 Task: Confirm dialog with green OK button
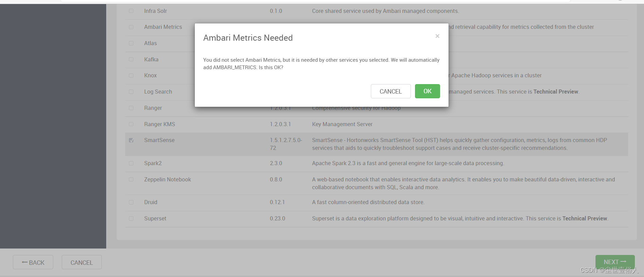427,91
